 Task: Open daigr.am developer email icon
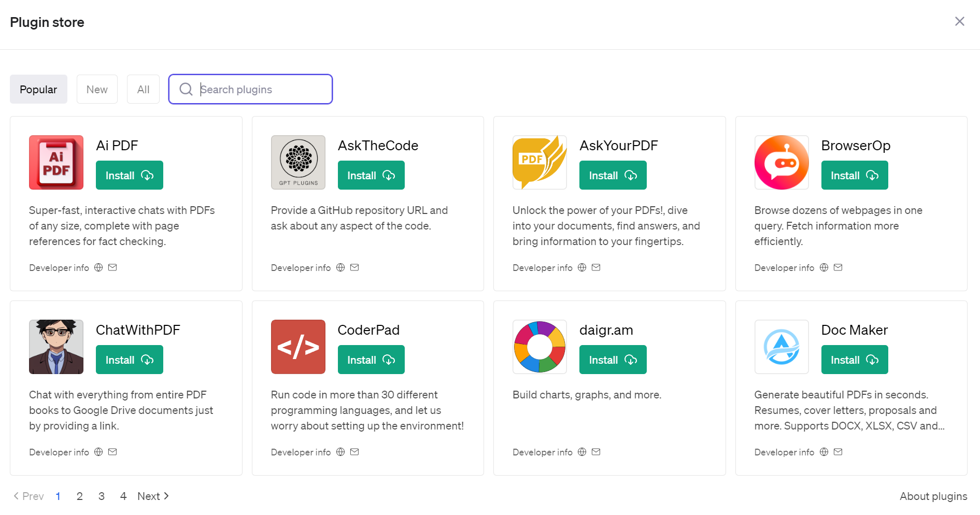click(596, 452)
